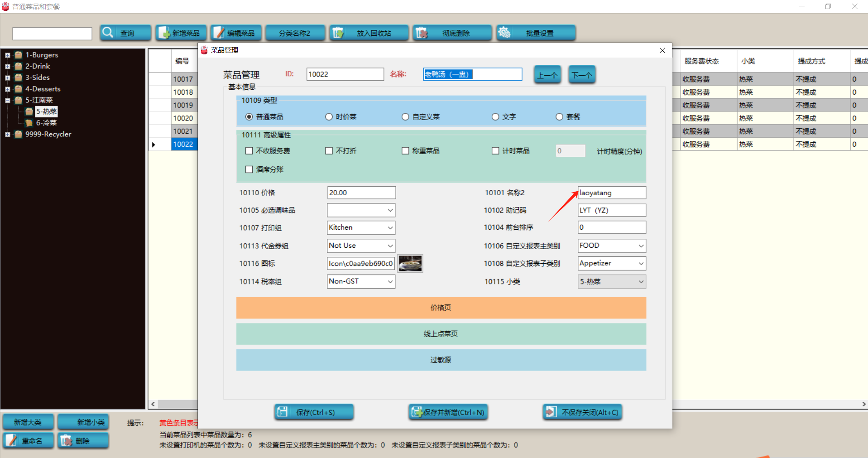Click the 删除 trash icon at bottom left
The height and width of the screenshot is (458, 868).
[x=66, y=440]
